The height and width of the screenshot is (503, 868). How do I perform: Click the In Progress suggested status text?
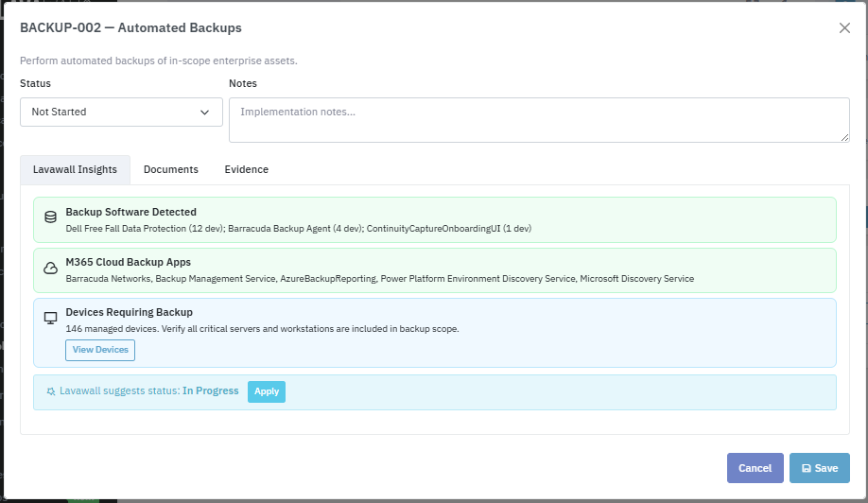click(x=210, y=390)
